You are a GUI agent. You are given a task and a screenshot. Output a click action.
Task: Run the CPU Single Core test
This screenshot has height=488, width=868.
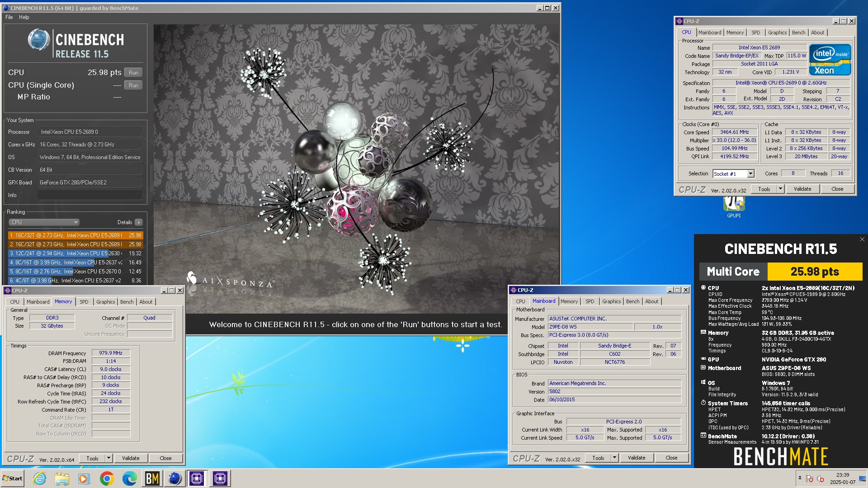point(133,85)
